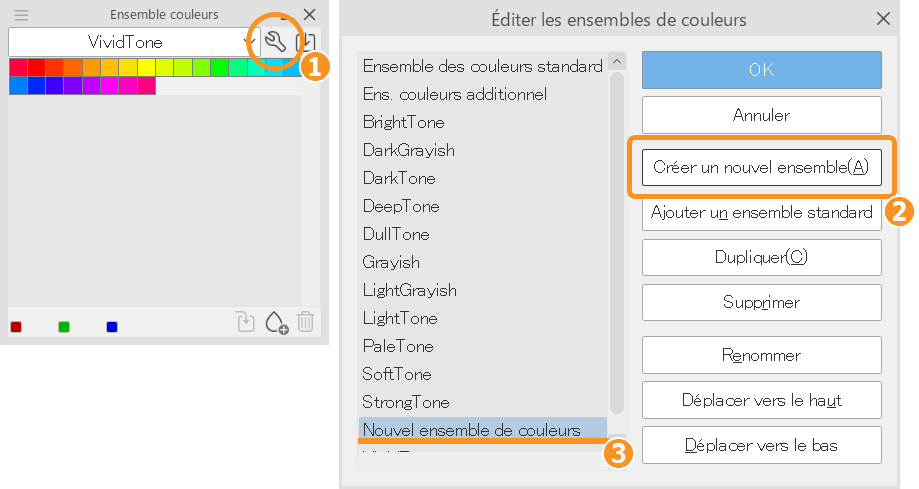Click the scroll up arrow of list
The width and height of the screenshot is (919, 489).
(616, 62)
